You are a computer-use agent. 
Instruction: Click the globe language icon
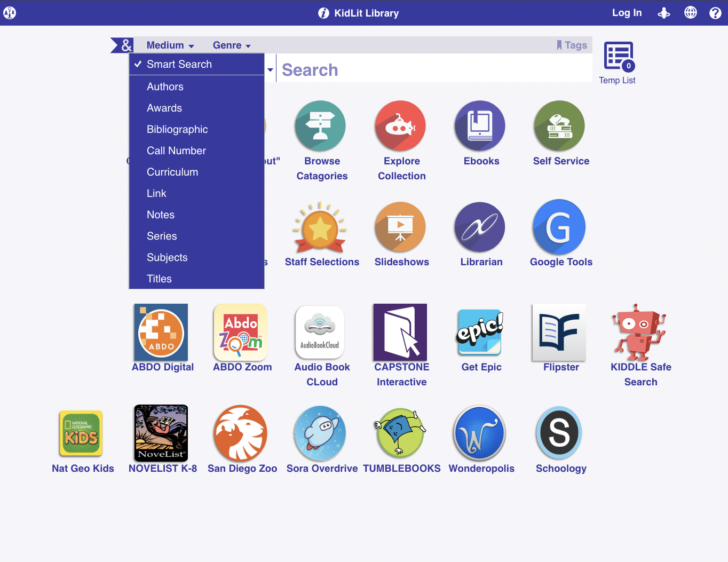[691, 12]
